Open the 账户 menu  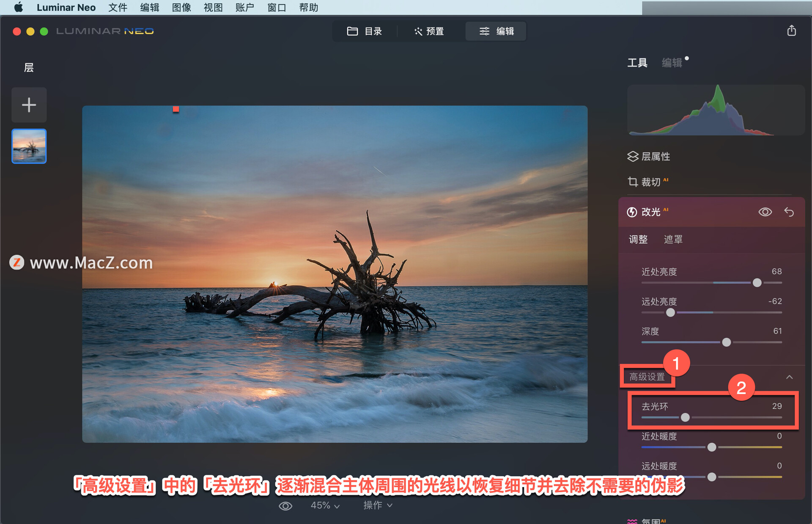(245, 7)
